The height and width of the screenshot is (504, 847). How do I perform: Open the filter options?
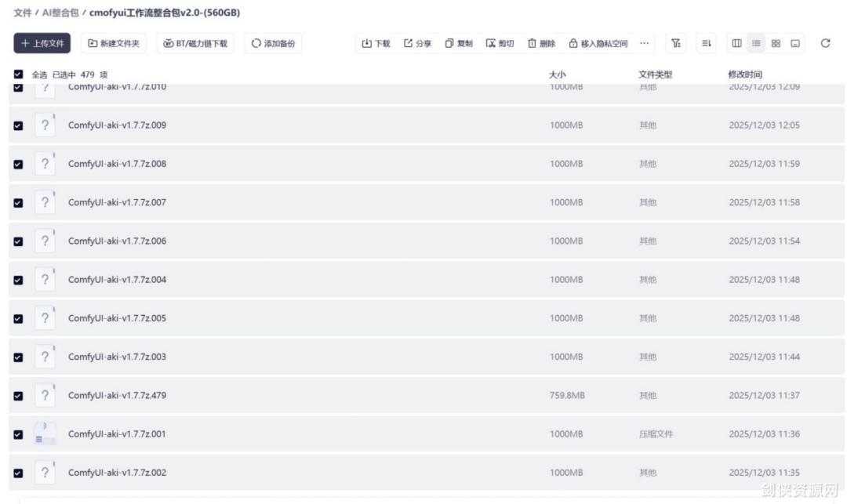pyautogui.click(x=676, y=44)
